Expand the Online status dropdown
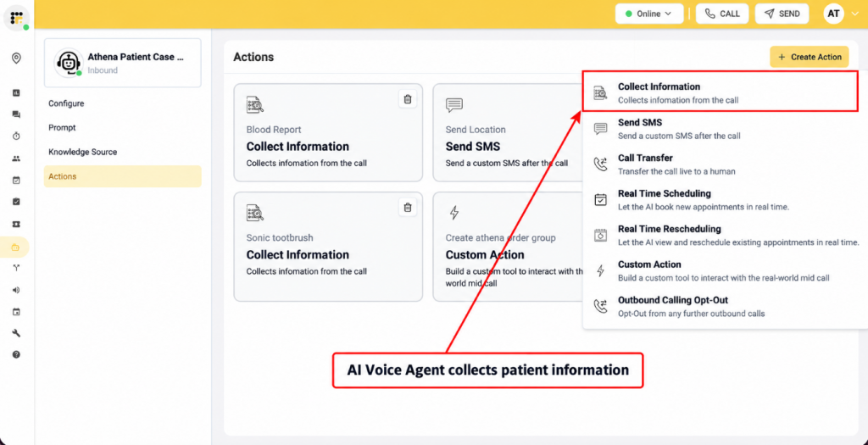 [648, 14]
